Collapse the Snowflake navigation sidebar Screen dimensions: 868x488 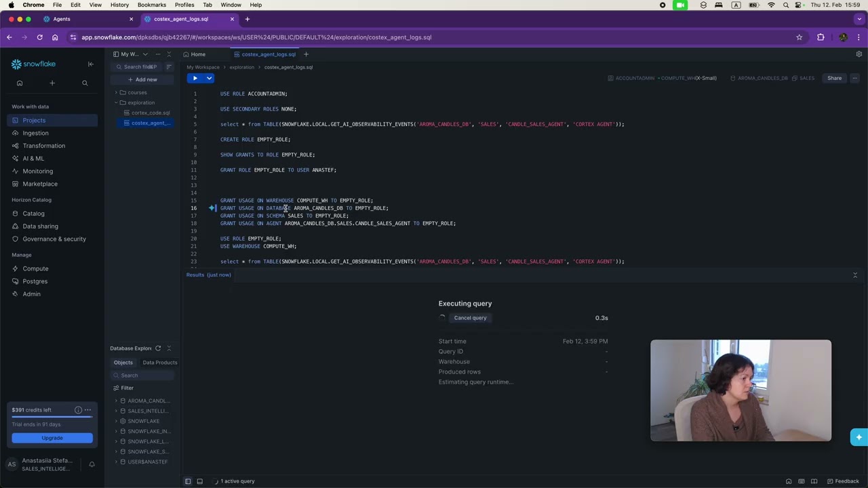[91, 64]
